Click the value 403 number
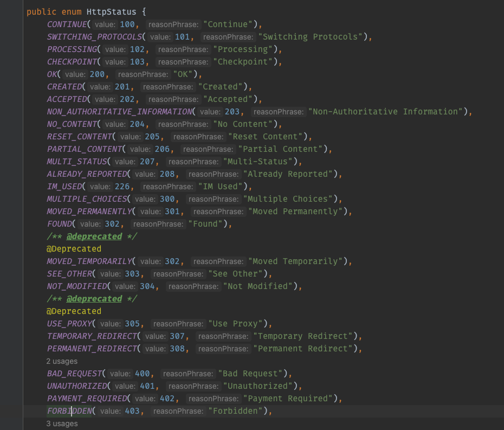The width and height of the screenshot is (504, 430). pyautogui.click(x=132, y=411)
